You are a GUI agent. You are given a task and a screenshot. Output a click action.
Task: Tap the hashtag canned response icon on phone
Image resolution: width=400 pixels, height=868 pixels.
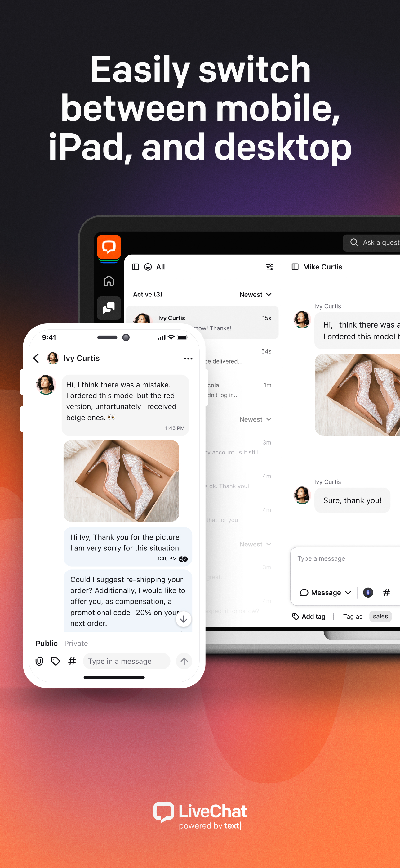72,661
